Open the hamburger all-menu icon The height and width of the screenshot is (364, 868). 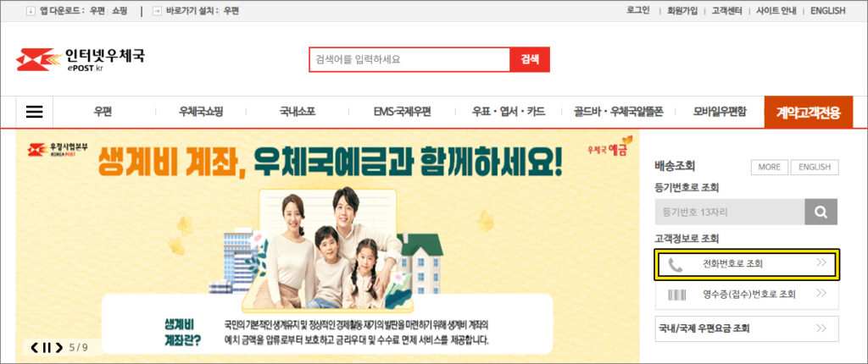34,112
